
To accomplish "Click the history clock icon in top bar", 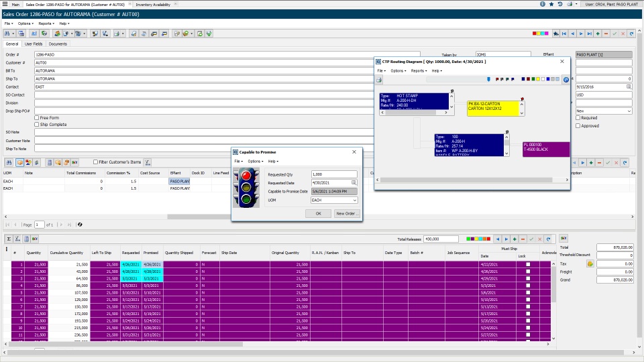I will pyautogui.click(x=559, y=4).
